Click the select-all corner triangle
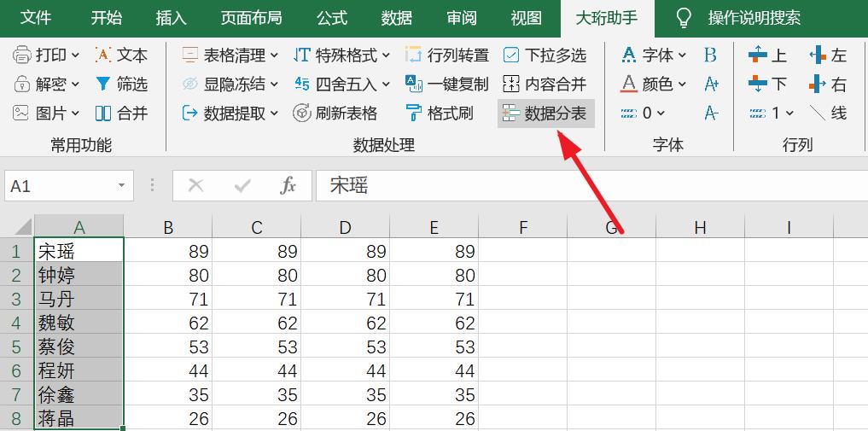The height and width of the screenshot is (431, 868). click(22, 226)
